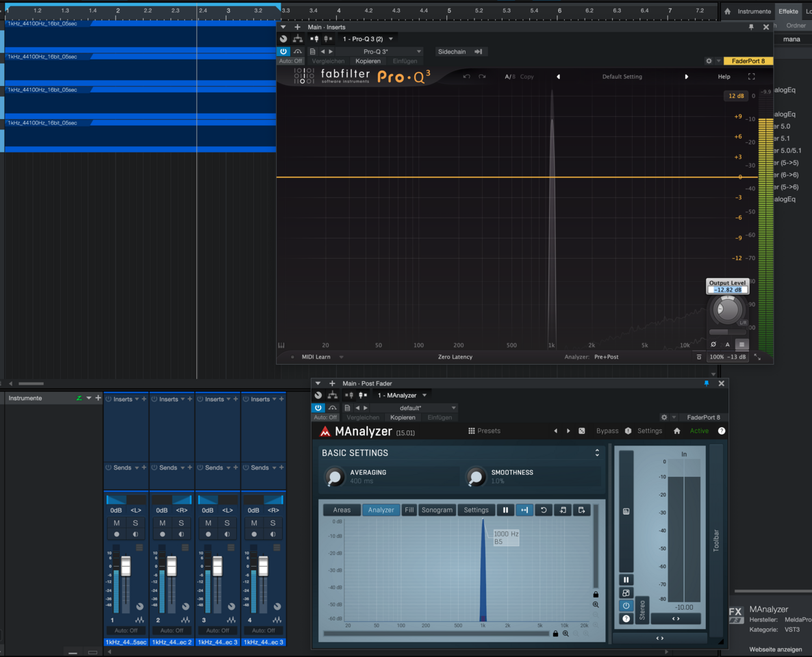Open analyzer Settings tab in MAnalyzer
The height and width of the screenshot is (657, 812).
(476, 510)
